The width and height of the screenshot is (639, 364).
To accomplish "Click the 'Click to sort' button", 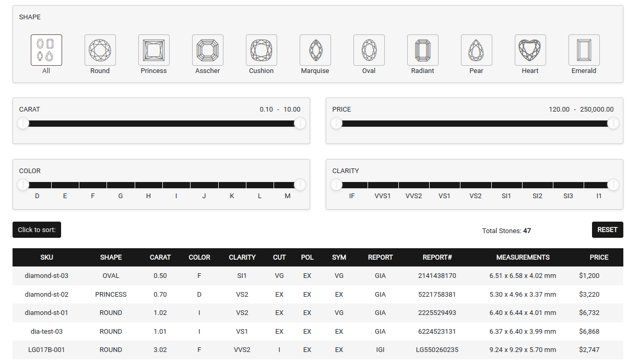I will pos(37,230).
